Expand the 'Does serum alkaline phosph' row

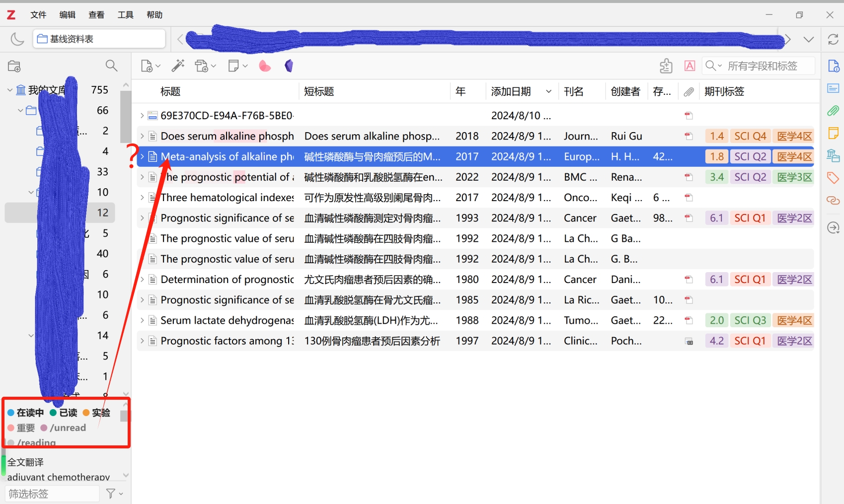click(142, 136)
